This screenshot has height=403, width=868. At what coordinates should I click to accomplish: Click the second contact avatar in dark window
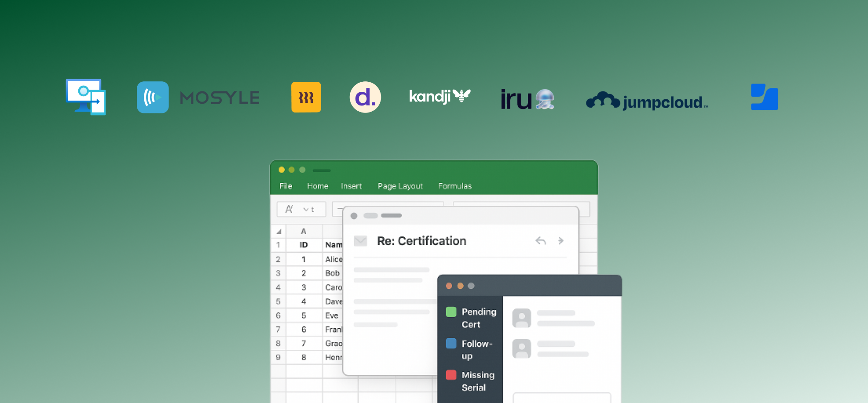[522, 349]
